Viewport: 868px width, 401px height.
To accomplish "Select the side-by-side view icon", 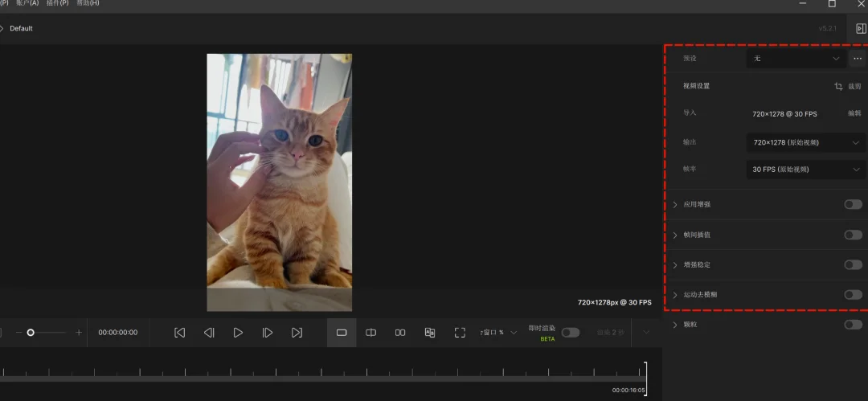I will 400,333.
